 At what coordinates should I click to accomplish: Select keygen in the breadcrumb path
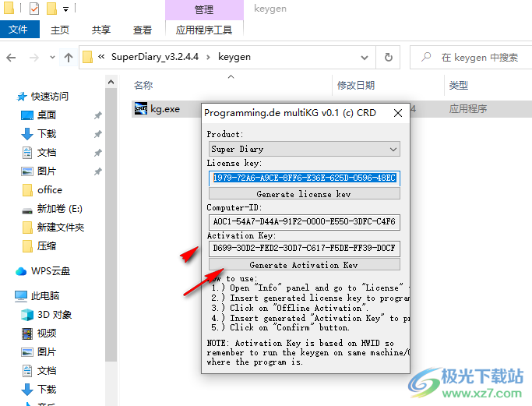pos(234,57)
